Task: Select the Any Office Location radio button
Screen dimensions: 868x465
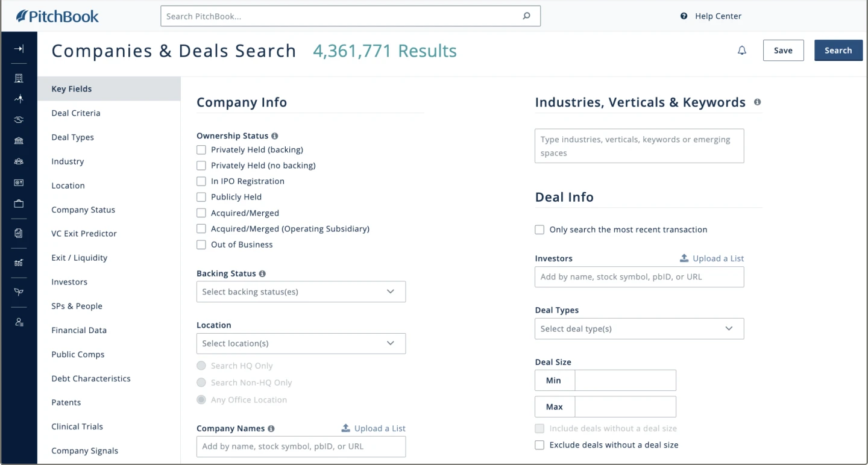Action: [x=201, y=400]
